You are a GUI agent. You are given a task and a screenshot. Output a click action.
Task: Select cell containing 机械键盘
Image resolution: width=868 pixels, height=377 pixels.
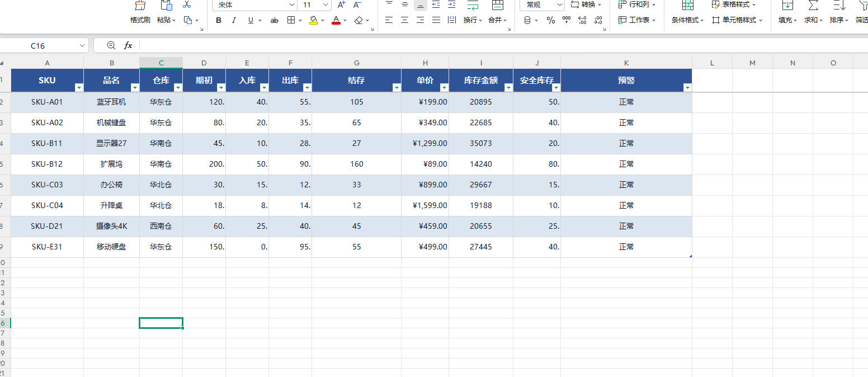(111, 123)
